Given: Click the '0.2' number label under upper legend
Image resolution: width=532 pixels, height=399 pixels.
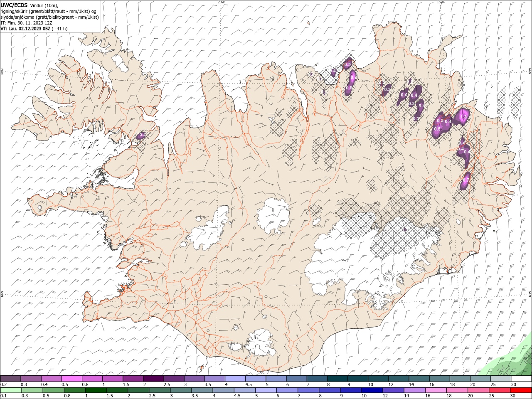Looking at the screenshot, I should 3,384.
